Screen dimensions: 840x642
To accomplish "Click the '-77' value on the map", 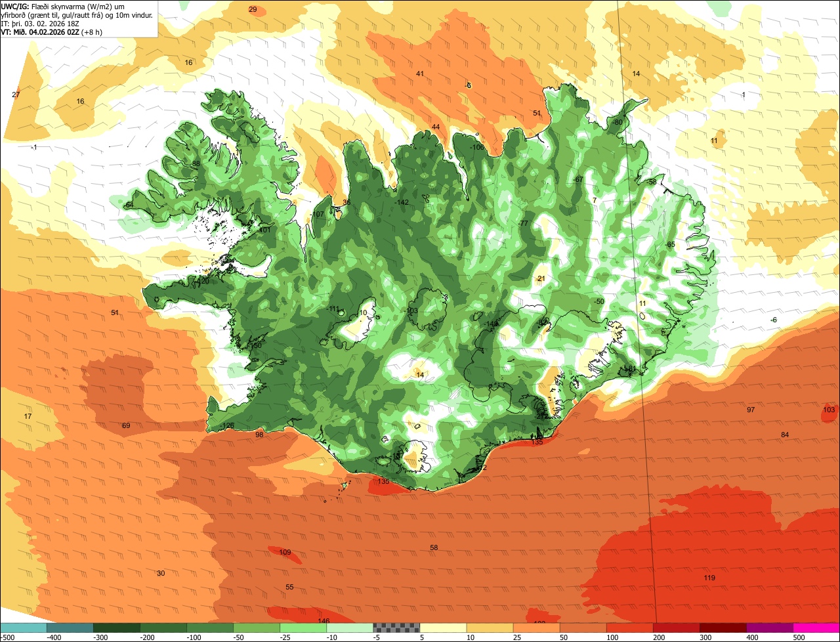I will [x=523, y=224].
